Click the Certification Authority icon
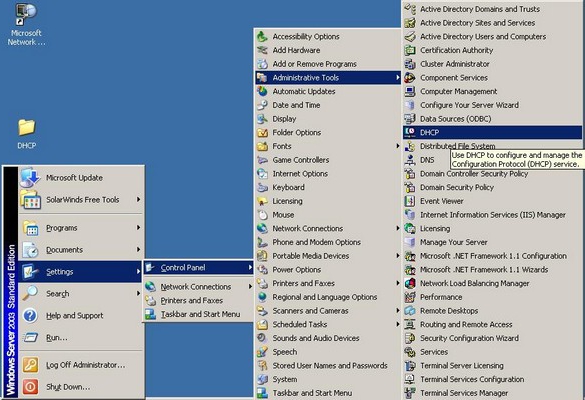585x400 pixels. (410, 50)
